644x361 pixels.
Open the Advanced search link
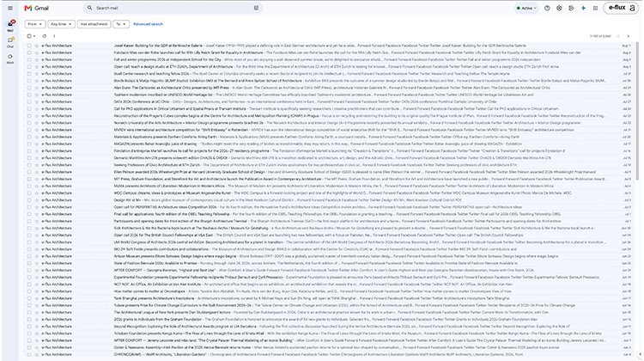tap(148, 24)
